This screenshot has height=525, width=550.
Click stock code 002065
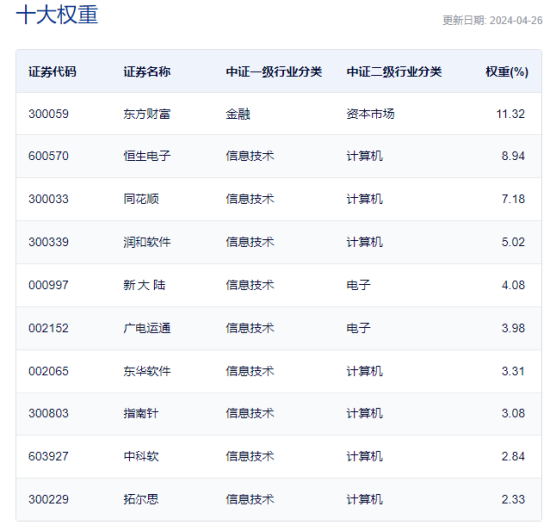(48, 371)
